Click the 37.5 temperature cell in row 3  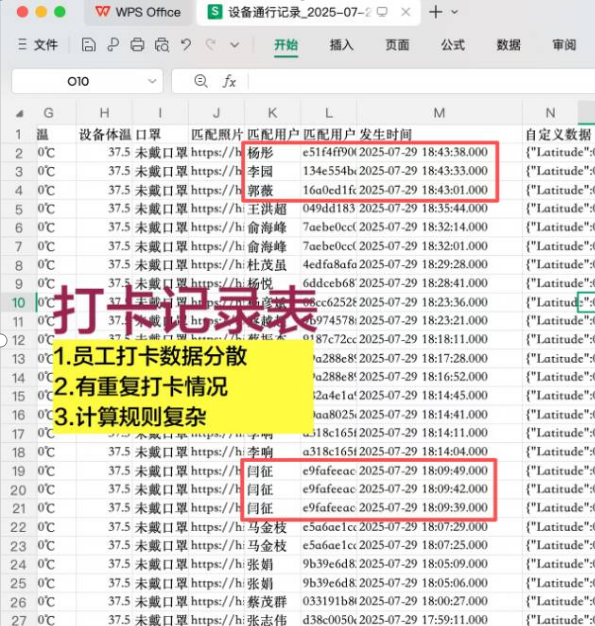click(x=105, y=171)
